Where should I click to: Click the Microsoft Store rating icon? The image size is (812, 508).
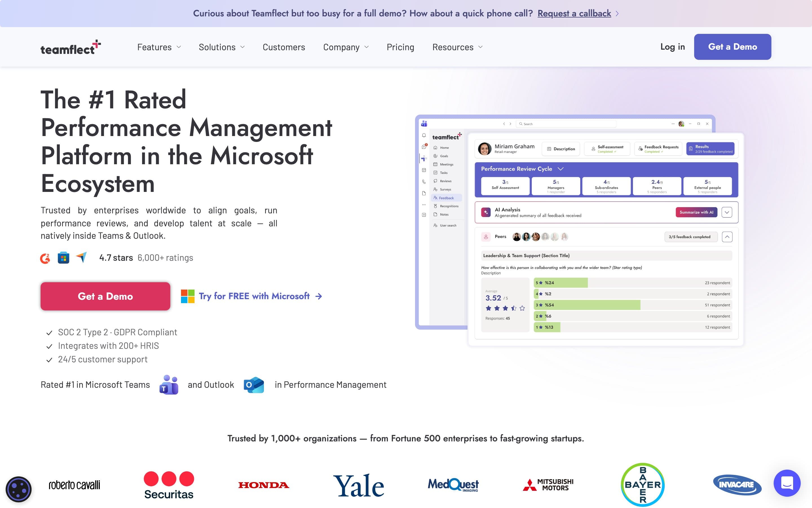[63, 258]
